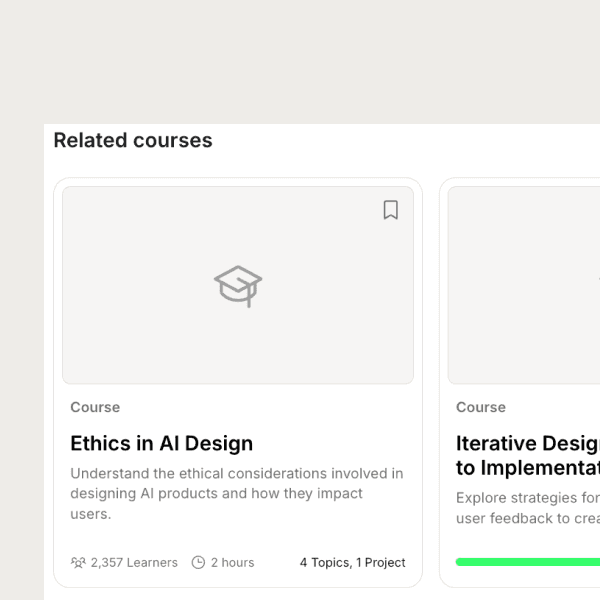Image resolution: width=600 pixels, height=600 pixels.
Task: Click the clock icon beside 2 hours
Action: pyautogui.click(x=198, y=563)
